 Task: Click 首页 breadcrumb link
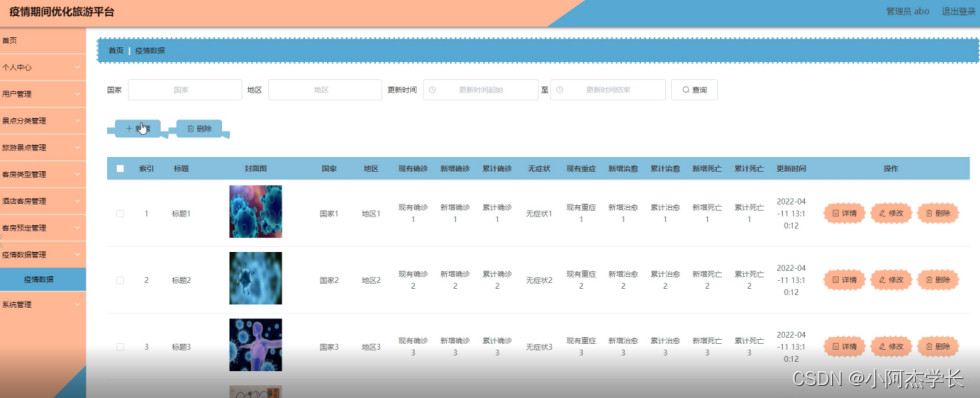coord(116,51)
